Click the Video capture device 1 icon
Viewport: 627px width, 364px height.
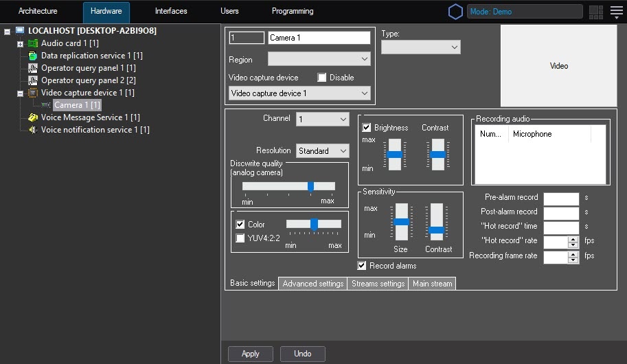pos(33,93)
